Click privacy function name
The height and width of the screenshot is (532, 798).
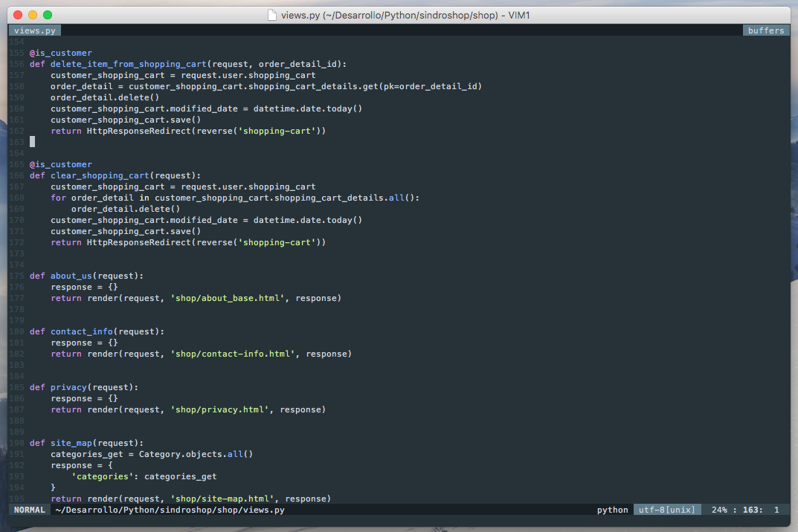point(68,387)
